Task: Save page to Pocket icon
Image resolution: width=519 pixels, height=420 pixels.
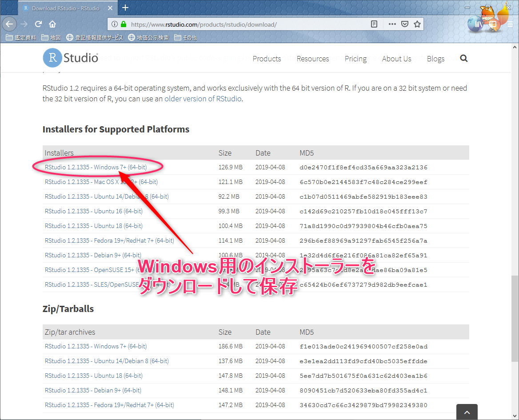Action: [x=405, y=24]
